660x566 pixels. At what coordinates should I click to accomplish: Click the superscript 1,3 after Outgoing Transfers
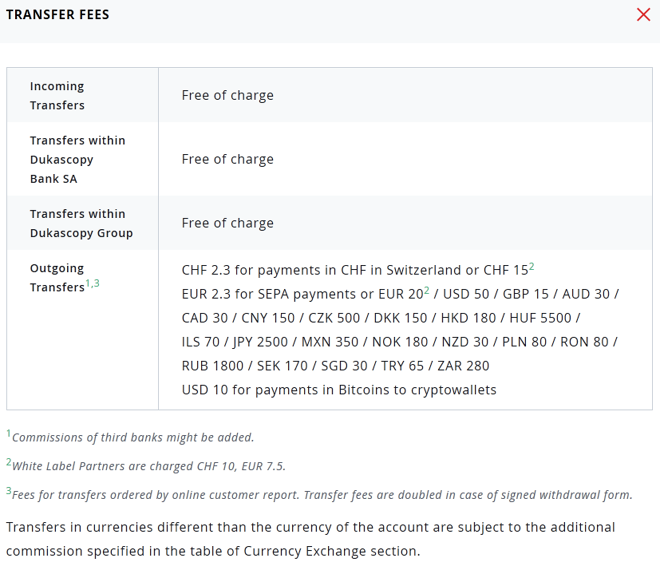(93, 283)
